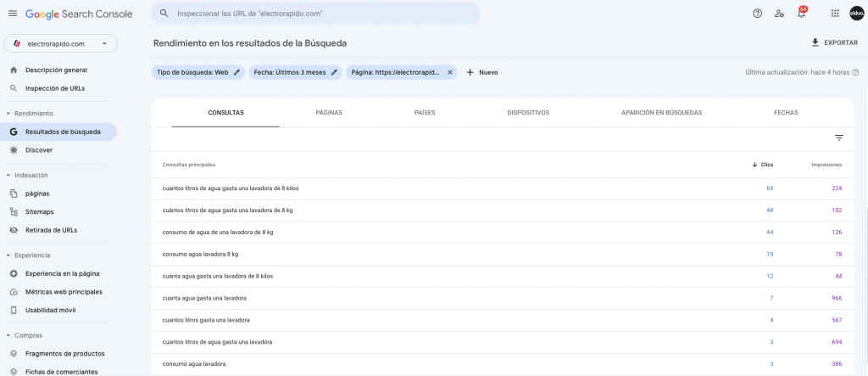The image size is (868, 376).
Task: Edit the Tipo de búsqueda filter pencil
Action: click(x=237, y=72)
